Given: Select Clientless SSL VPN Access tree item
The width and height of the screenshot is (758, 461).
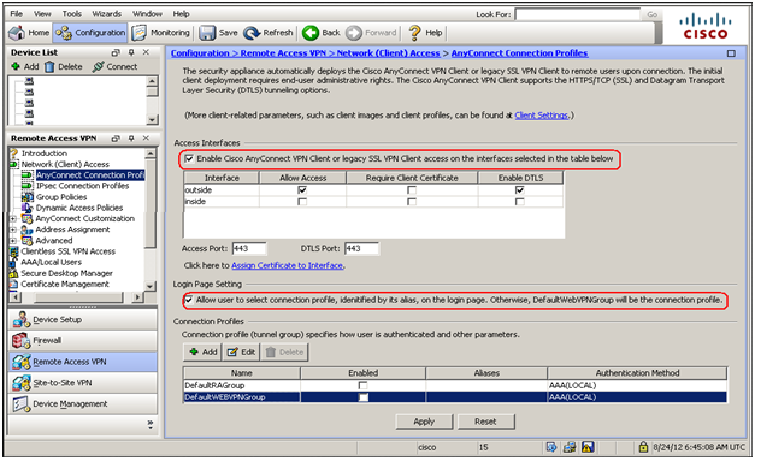Looking at the screenshot, I should pyautogui.click(x=68, y=251).
